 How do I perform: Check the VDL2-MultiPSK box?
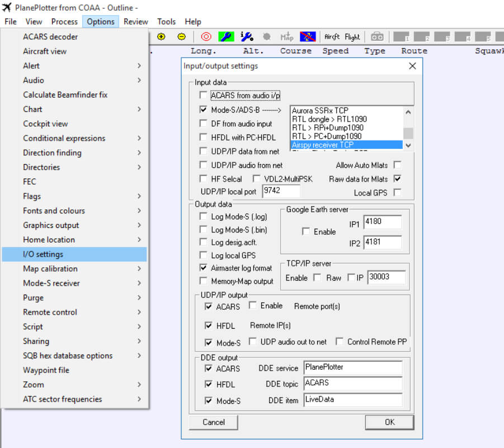tap(257, 179)
